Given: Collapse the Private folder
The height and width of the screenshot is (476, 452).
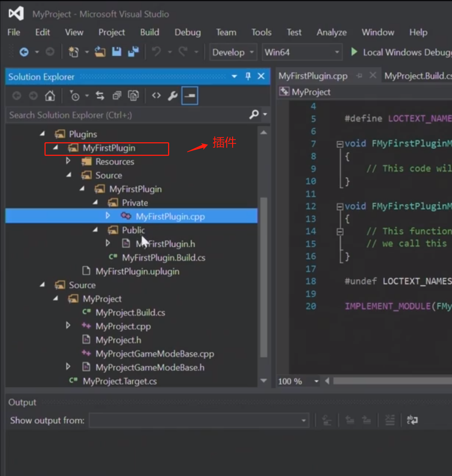Looking at the screenshot, I should click(x=96, y=202).
